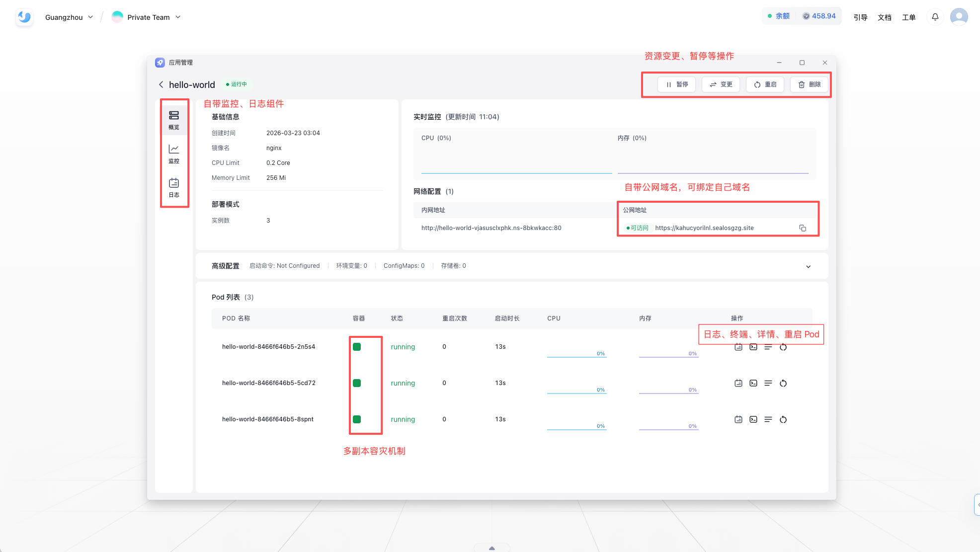The image size is (980, 552).
Task: Pause the app with 暂停 button
Action: pyautogui.click(x=677, y=84)
